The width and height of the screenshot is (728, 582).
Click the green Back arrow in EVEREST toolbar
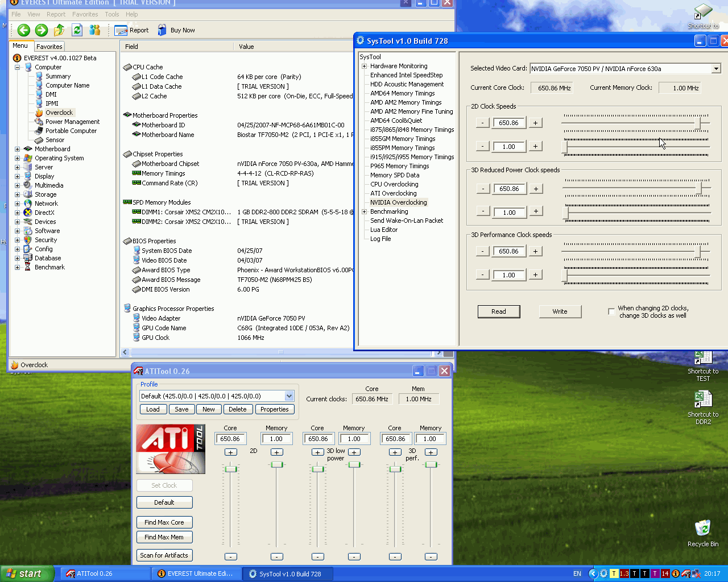click(24, 30)
